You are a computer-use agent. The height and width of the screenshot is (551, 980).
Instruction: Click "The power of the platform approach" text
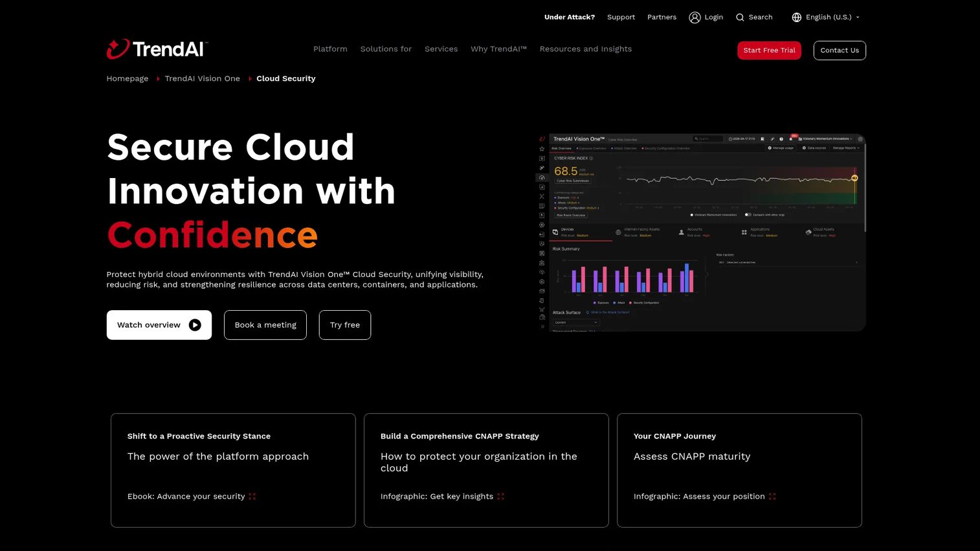pos(218,456)
